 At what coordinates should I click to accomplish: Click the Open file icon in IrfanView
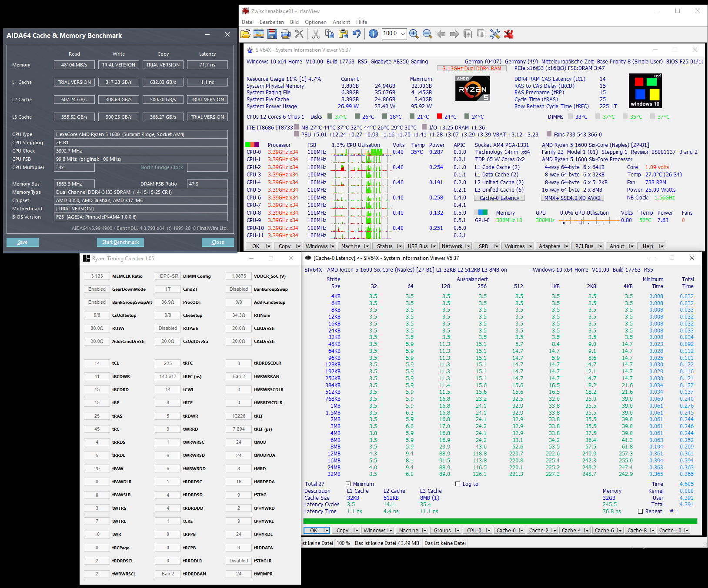(245, 34)
